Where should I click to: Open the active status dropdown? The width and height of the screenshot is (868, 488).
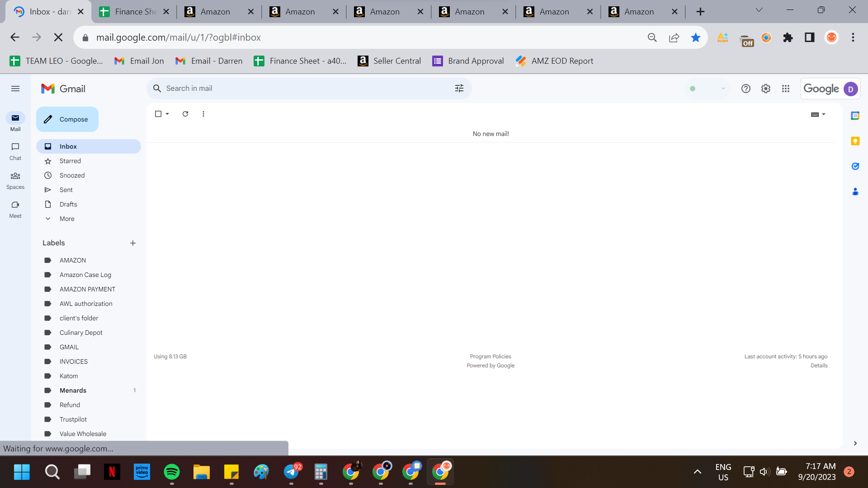[x=708, y=89]
